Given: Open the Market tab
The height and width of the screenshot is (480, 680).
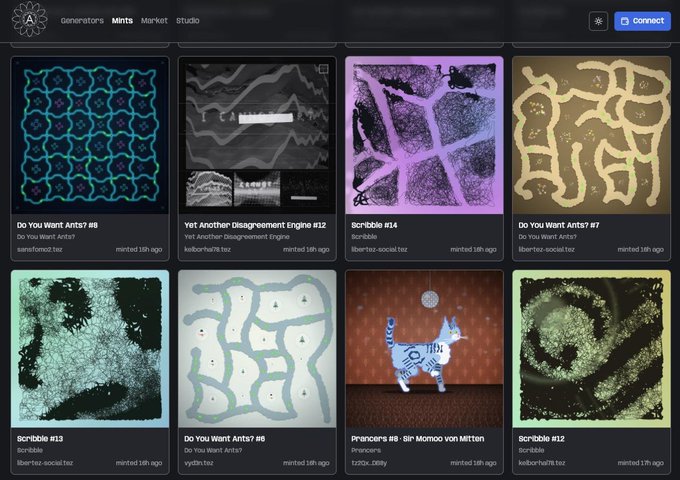Looking at the screenshot, I should [154, 20].
